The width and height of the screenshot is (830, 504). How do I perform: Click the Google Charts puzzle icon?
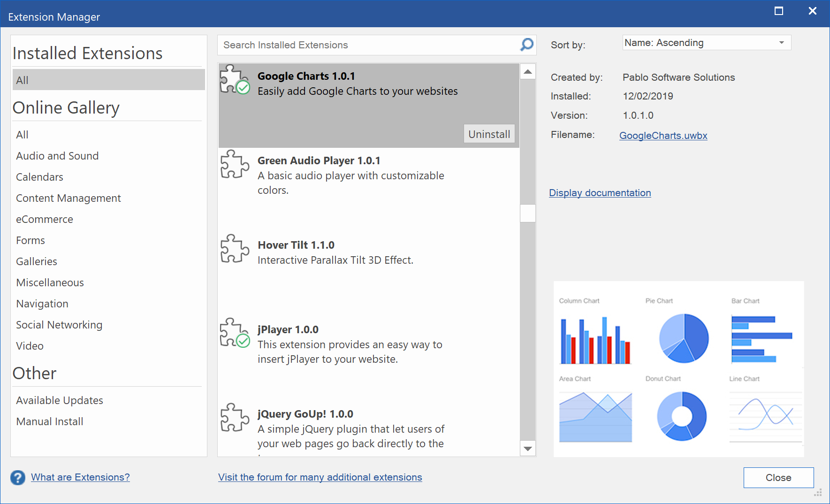coord(235,79)
